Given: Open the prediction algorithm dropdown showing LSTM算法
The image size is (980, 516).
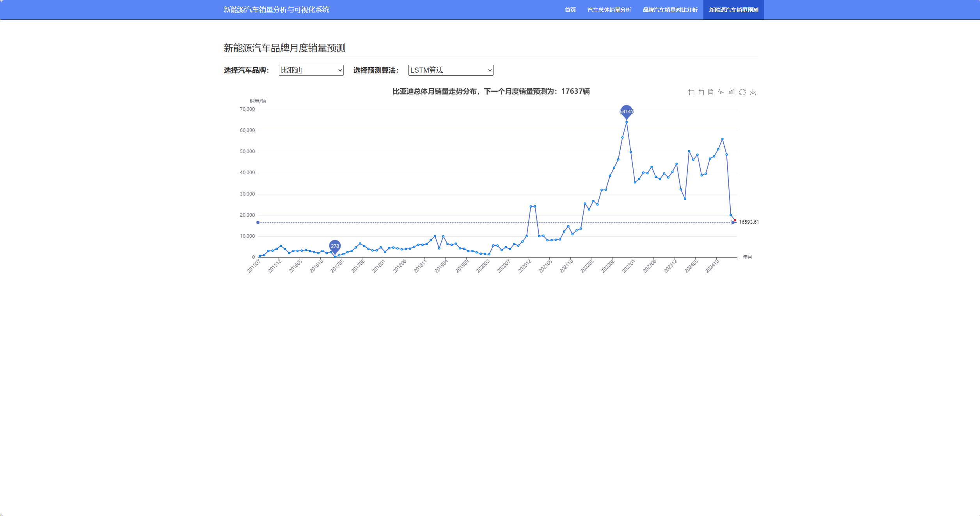Looking at the screenshot, I should point(451,70).
